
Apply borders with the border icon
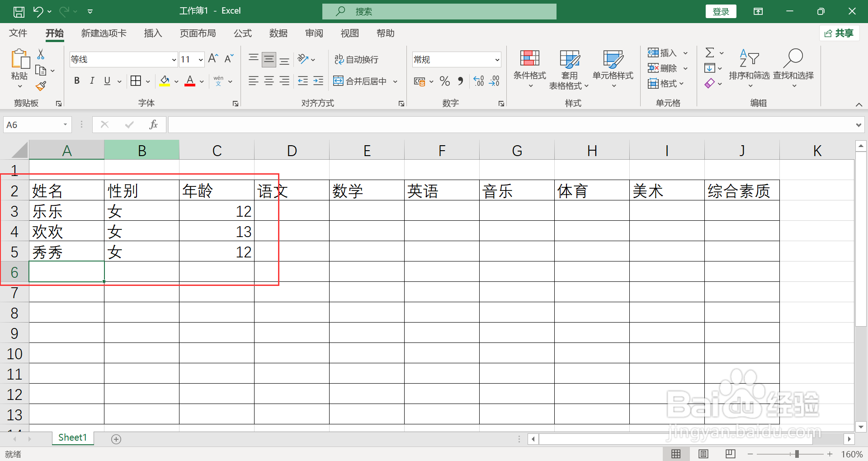tap(136, 81)
